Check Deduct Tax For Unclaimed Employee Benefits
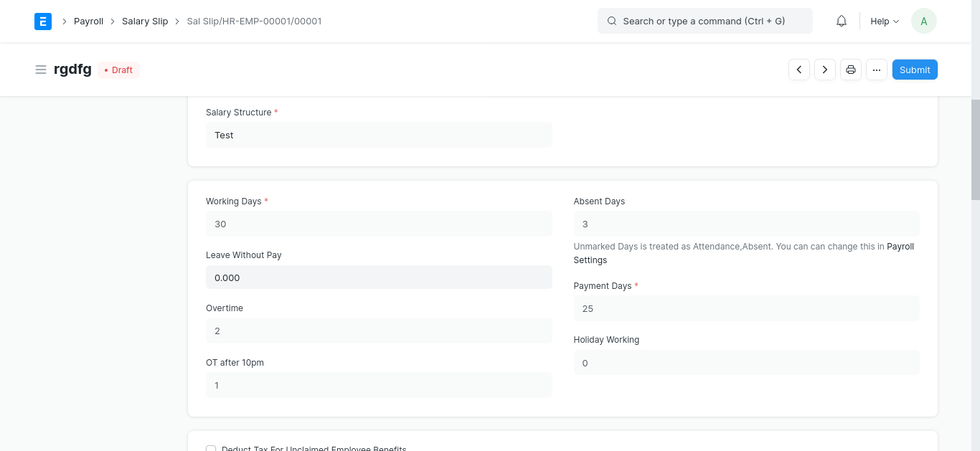The image size is (980, 451). tap(211, 449)
